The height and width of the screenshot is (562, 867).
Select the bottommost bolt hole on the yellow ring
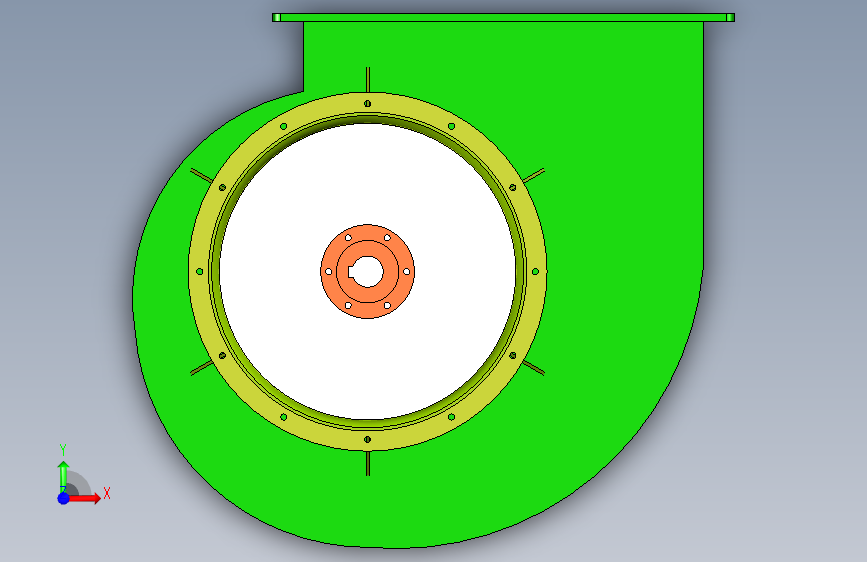tap(368, 440)
